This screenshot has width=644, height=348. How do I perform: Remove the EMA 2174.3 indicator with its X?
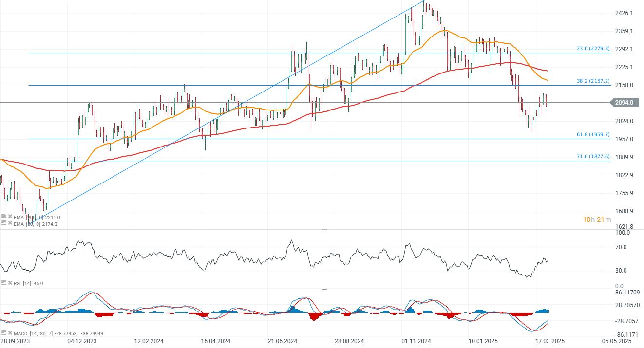10,223
